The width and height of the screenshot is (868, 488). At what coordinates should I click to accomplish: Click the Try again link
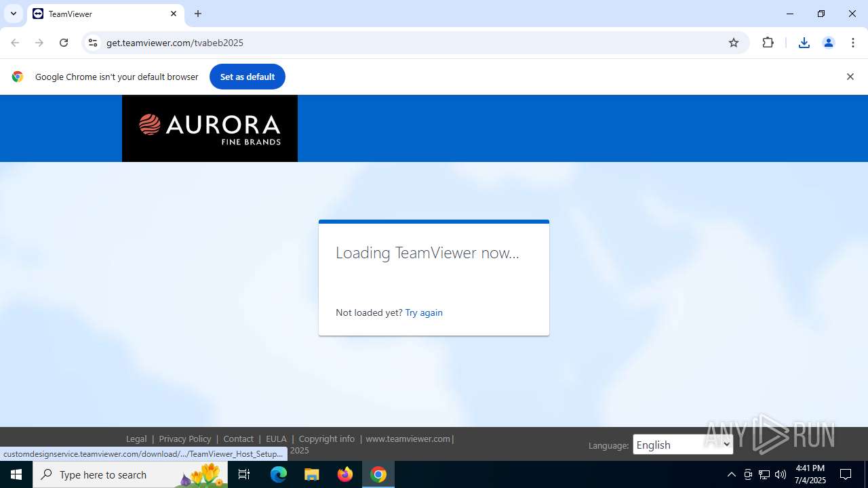424,312
